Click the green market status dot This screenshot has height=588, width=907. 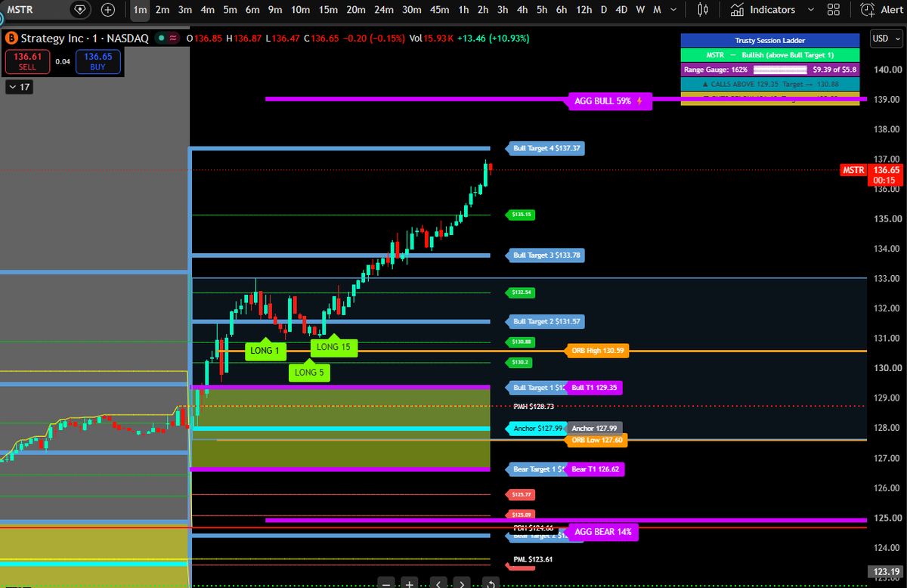pos(160,38)
